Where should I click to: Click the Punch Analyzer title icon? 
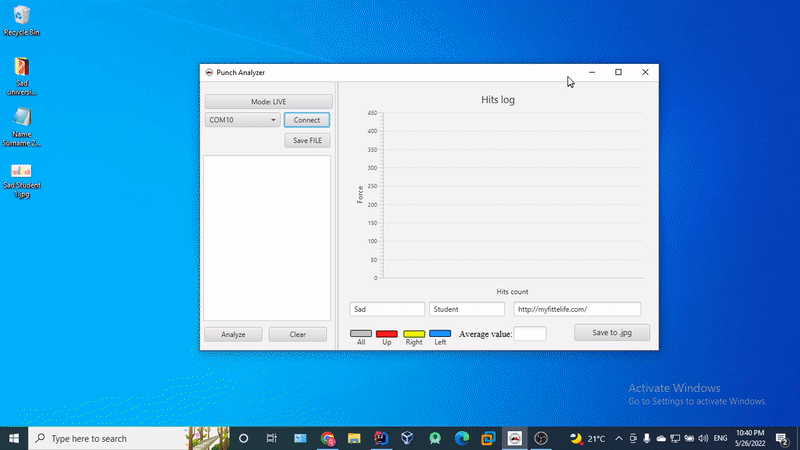point(209,72)
